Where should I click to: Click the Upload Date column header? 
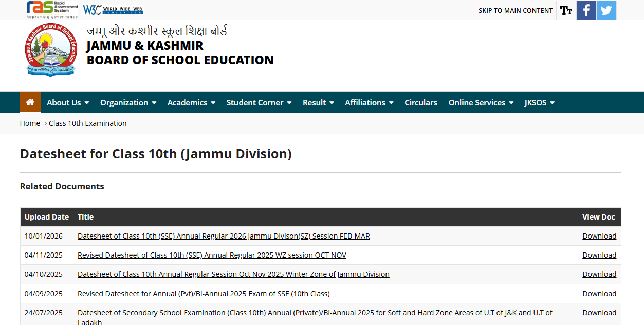pyautogui.click(x=47, y=217)
